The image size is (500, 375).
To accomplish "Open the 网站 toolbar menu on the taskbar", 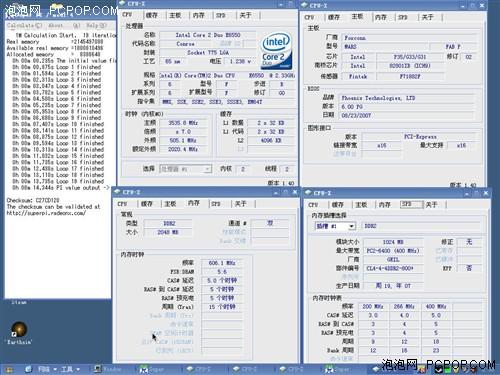I will [x=46, y=369].
